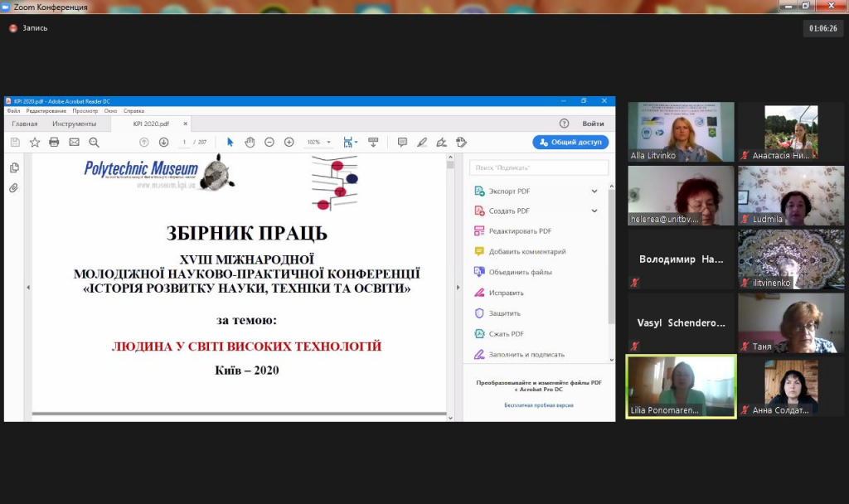
Task: Click the page number input field
Action: click(184, 143)
